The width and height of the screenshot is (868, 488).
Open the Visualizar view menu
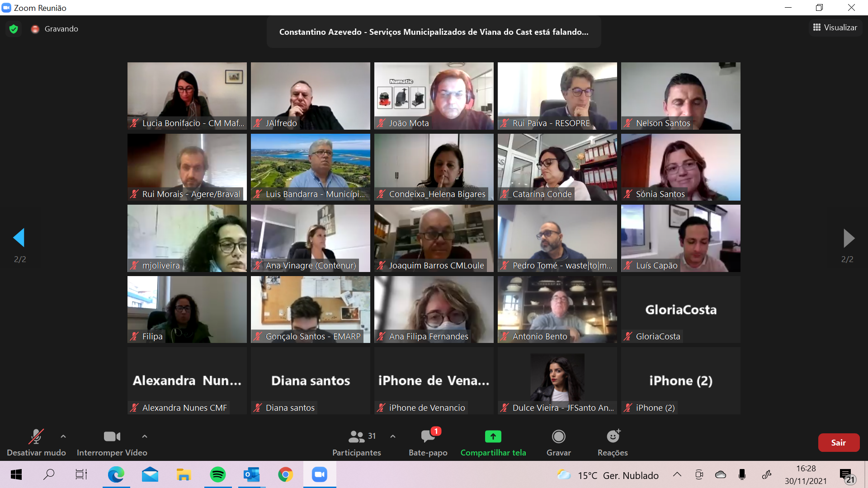pos(835,28)
